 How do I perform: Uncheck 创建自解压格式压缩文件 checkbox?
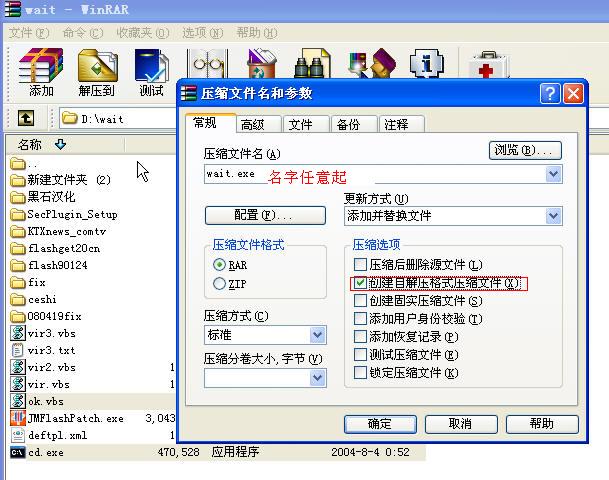(360, 283)
